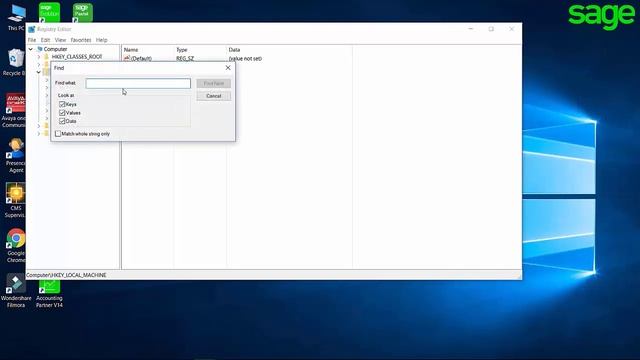Expand the HKEY_CLASSES_ROOT key
Viewport: 640px width, 360px height.
pos(39,57)
